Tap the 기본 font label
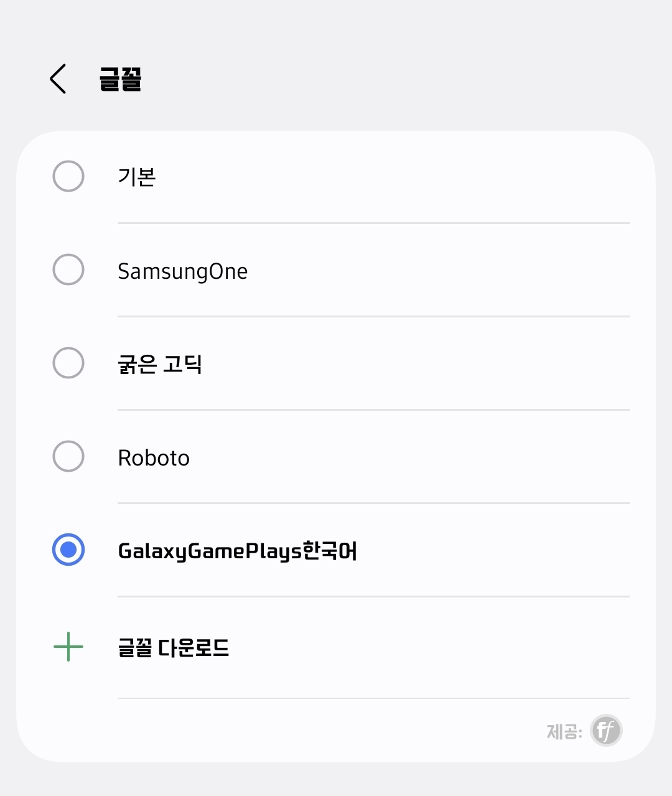The height and width of the screenshot is (796, 672). coord(137,177)
